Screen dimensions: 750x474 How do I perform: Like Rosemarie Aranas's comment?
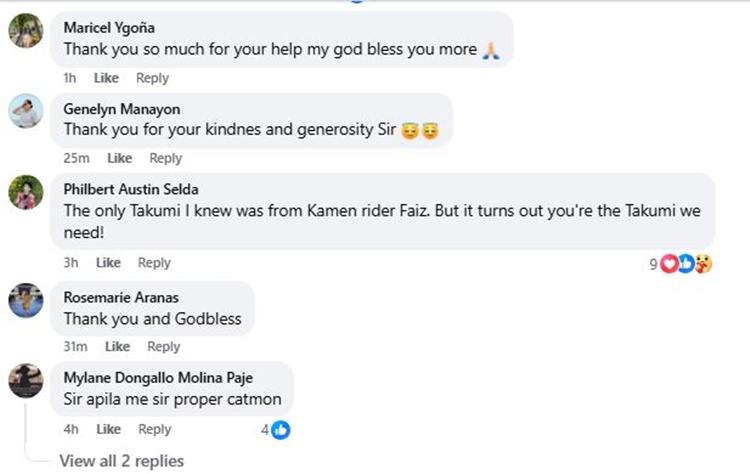point(117,347)
